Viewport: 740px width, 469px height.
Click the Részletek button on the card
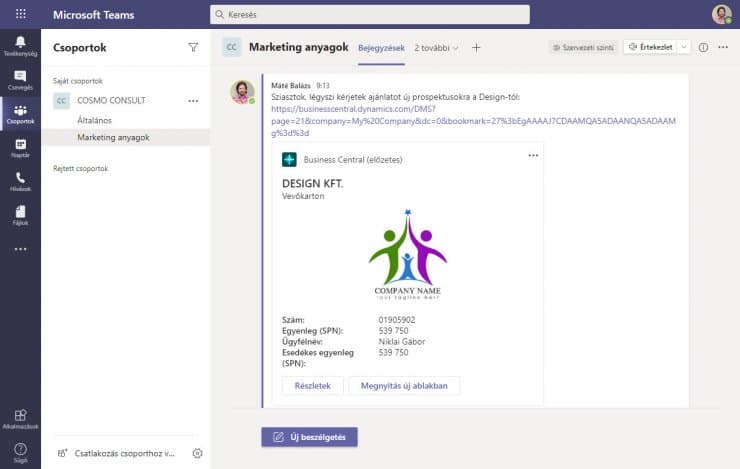click(313, 386)
